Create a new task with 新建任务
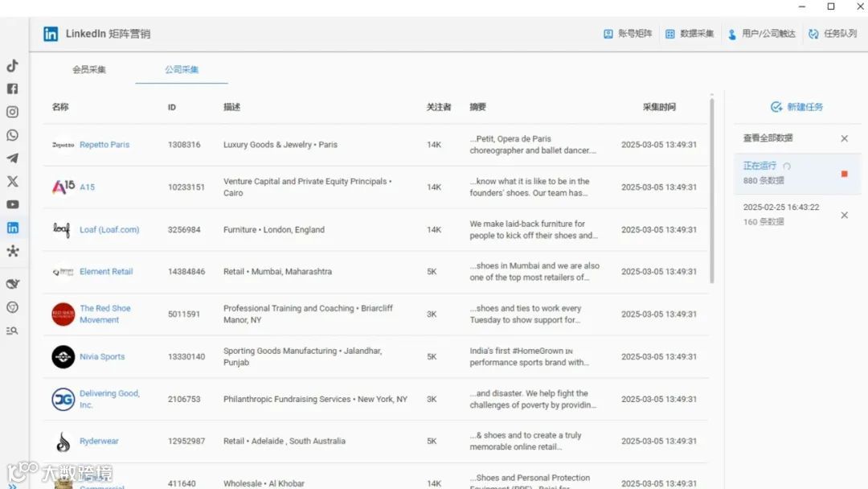The image size is (868, 489). [x=797, y=107]
